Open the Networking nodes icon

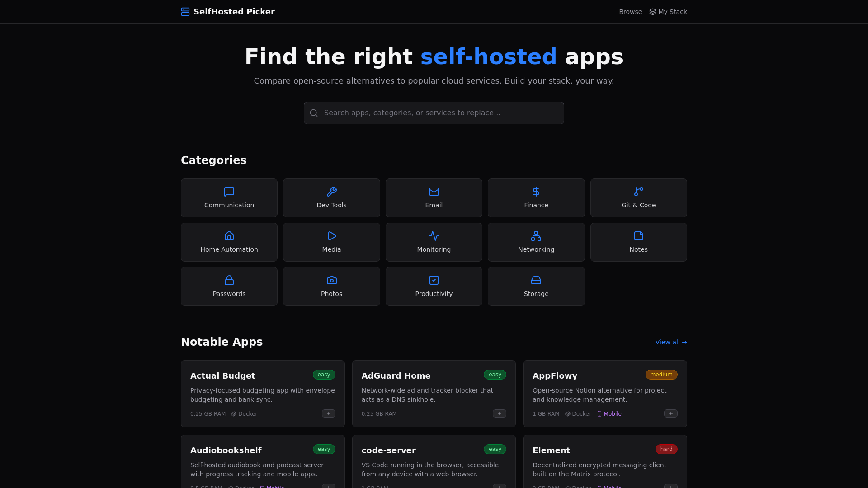[x=536, y=236]
